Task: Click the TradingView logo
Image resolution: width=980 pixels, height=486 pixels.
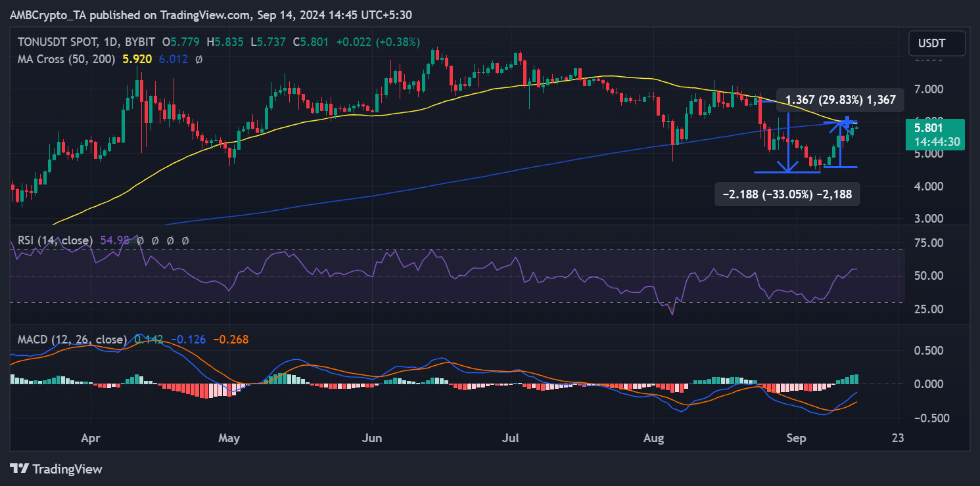Action: (57, 469)
